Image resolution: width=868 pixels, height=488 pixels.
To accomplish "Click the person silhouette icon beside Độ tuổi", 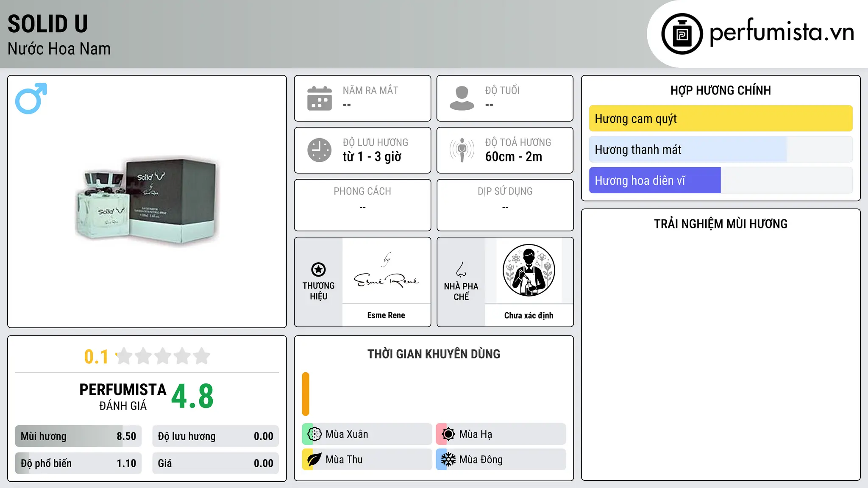I will 462,98.
